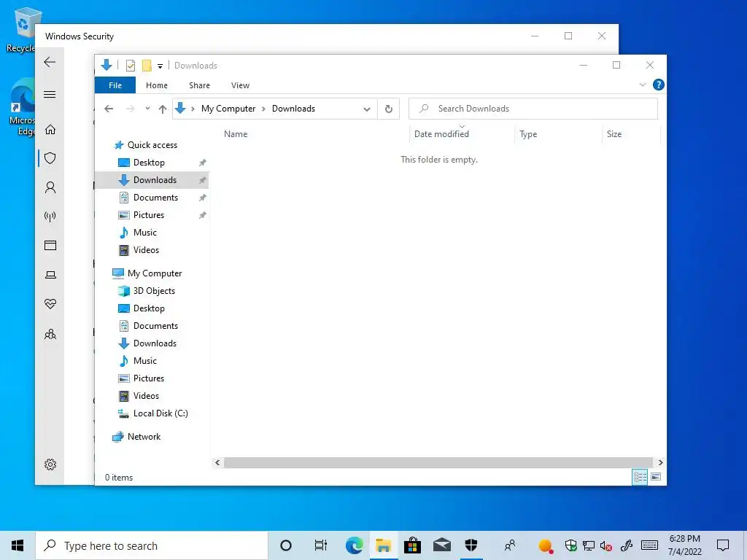Open App & browser control icon
The height and width of the screenshot is (560, 747).
50,245
